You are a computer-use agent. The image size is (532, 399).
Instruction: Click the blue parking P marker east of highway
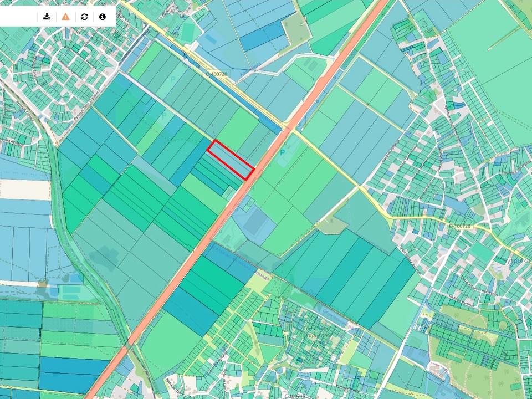[282, 152]
